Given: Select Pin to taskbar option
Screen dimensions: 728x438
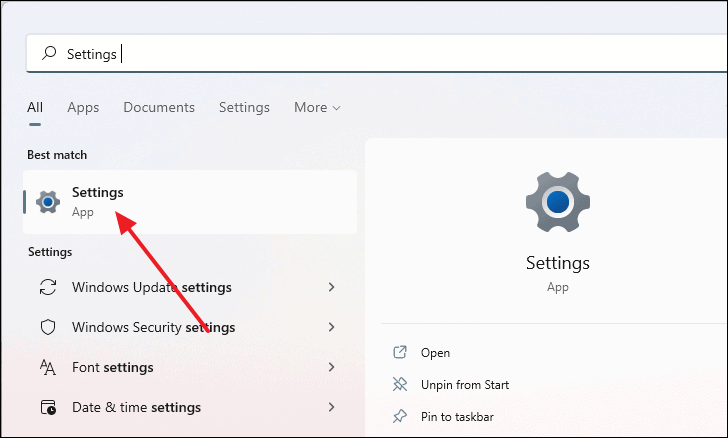Looking at the screenshot, I should pyautogui.click(x=457, y=417).
